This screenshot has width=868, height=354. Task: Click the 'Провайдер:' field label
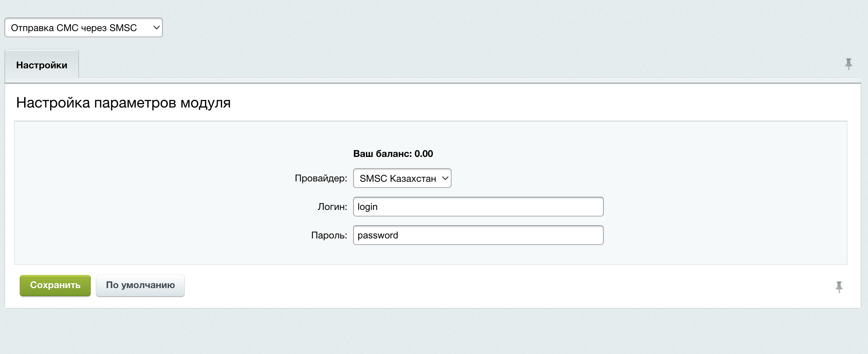321,178
